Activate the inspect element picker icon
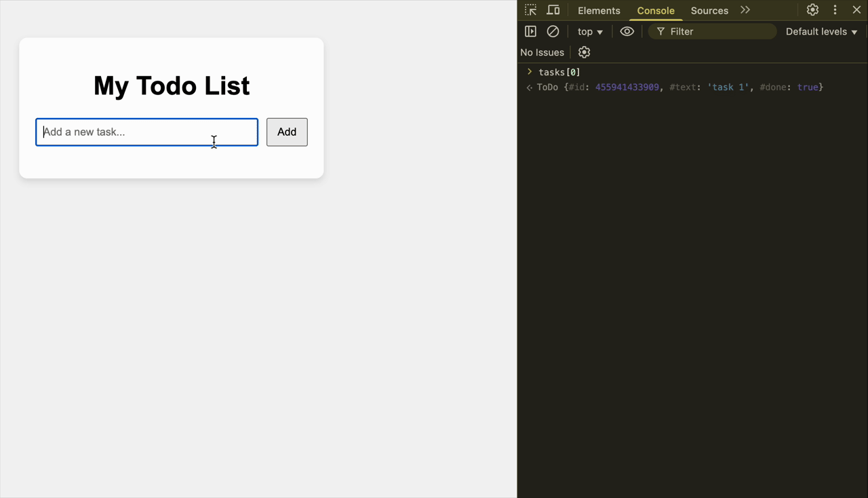Image resolution: width=868 pixels, height=498 pixels. [x=530, y=10]
